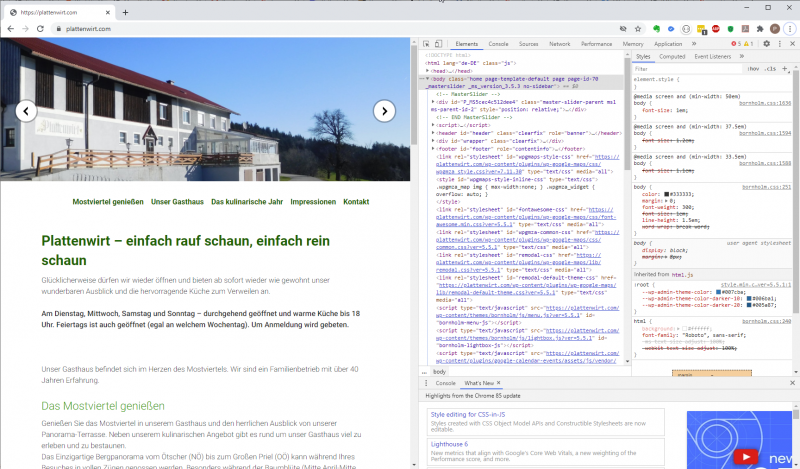Expand the header element in DOM tree

point(434,132)
